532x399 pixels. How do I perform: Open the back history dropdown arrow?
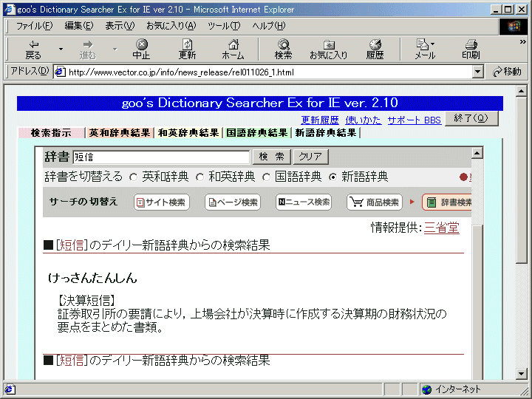pos(61,50)
